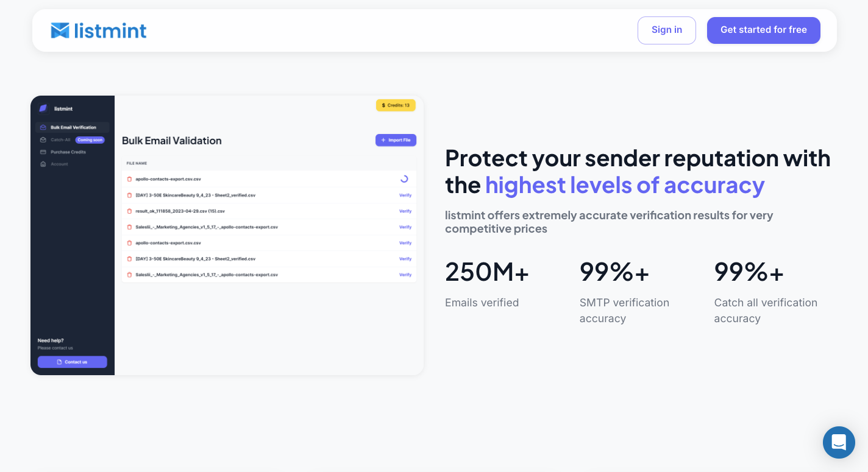
Task: Click highest levels of accuracy headline text
Action: [625, 185]
